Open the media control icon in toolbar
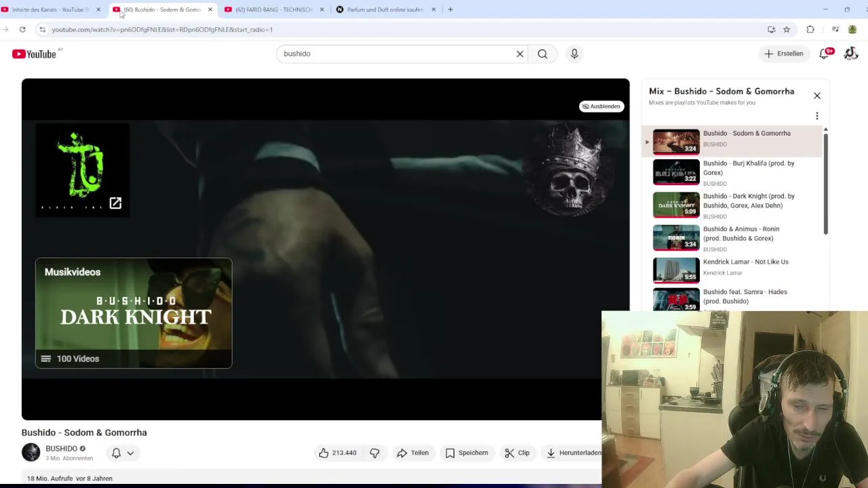 [835, 30]
